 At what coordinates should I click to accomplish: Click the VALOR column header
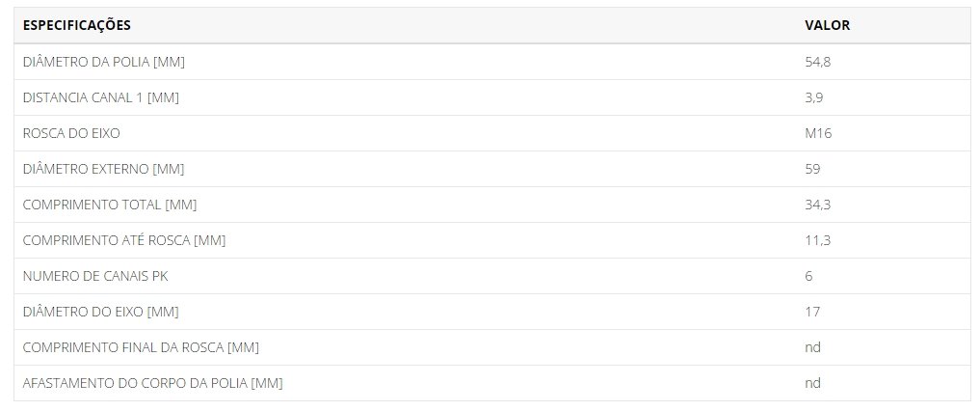(827, 26)
